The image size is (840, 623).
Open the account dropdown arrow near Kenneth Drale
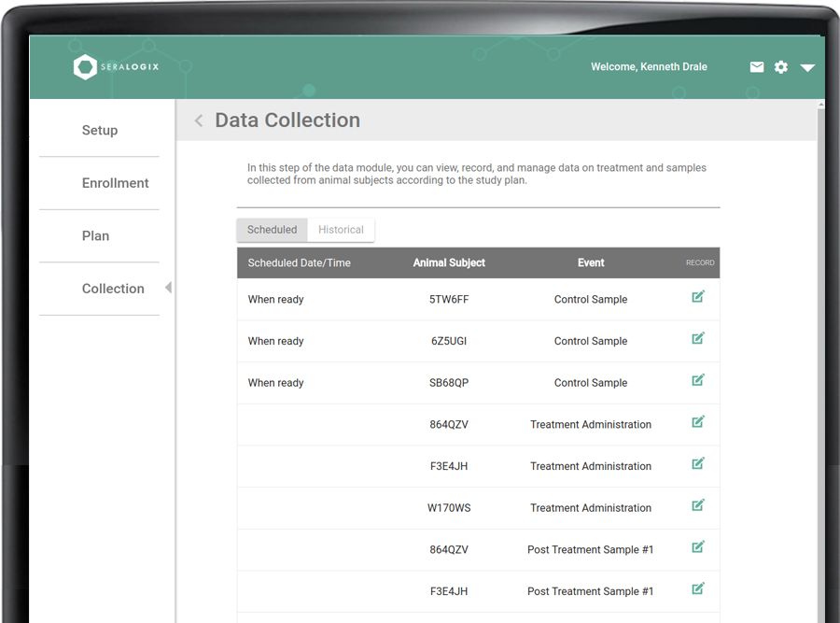(x=807, y=68)
